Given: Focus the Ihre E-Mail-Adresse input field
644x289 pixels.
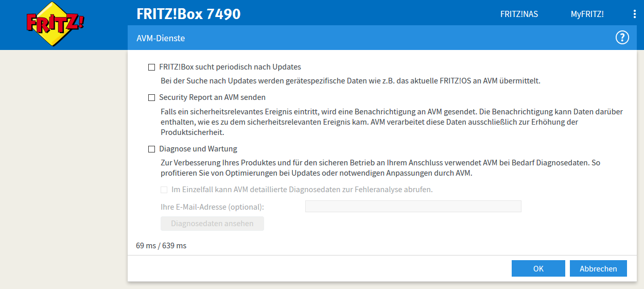Looking at the screenshot, I should pyautogui.click(x=413, y=207).
